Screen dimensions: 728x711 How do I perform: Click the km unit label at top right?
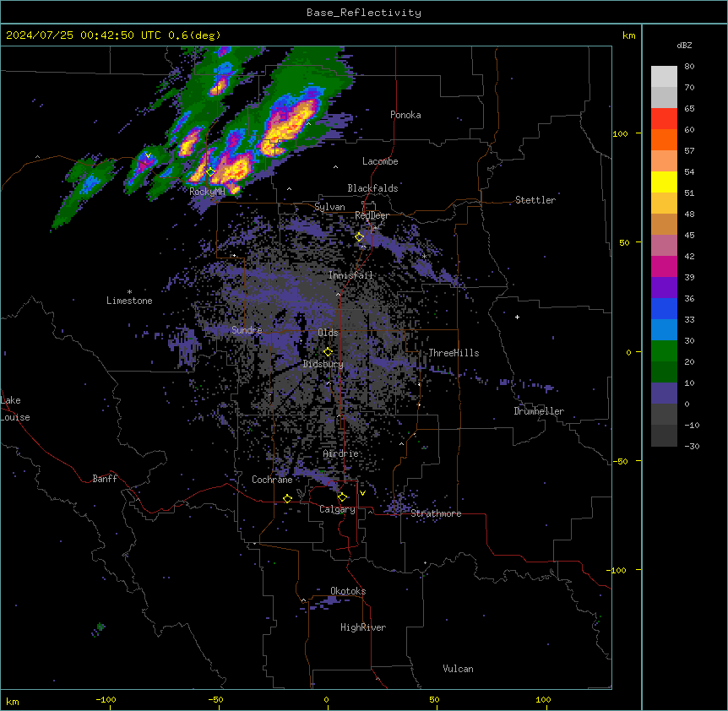pos(628,35)
